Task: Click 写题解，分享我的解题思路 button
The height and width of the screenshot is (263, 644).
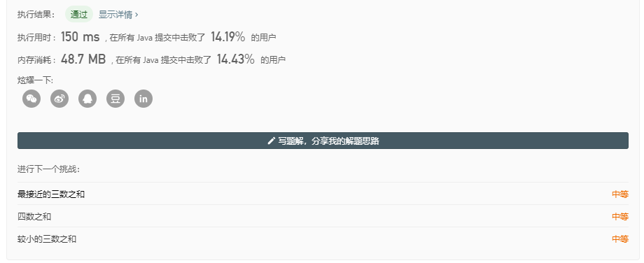Action: [323, 141]
